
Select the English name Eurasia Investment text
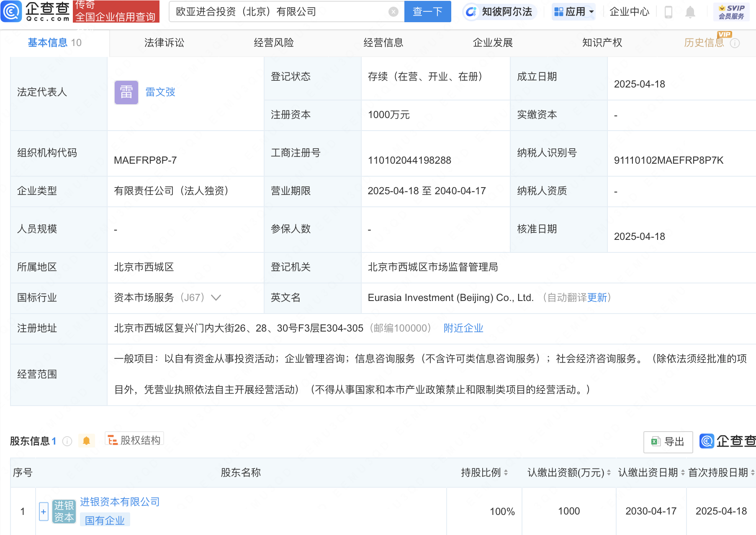click(x=451, y=298)
